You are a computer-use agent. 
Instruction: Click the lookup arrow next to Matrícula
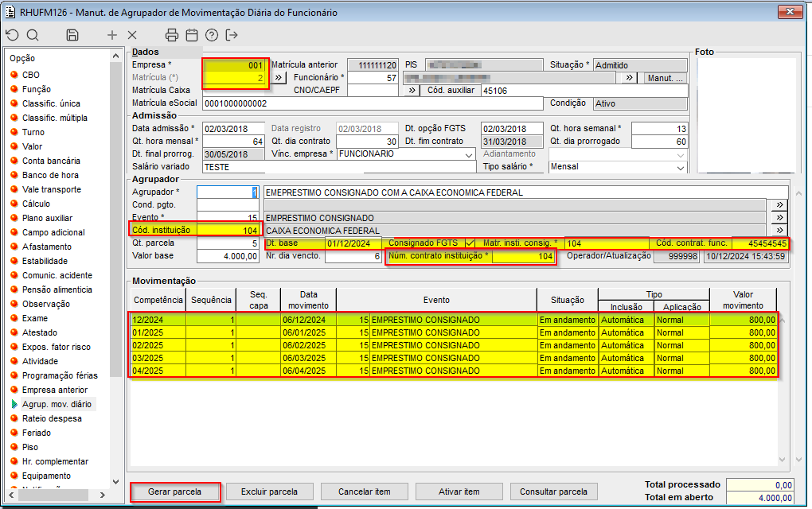pyautogui.click(x=279, y=78)
